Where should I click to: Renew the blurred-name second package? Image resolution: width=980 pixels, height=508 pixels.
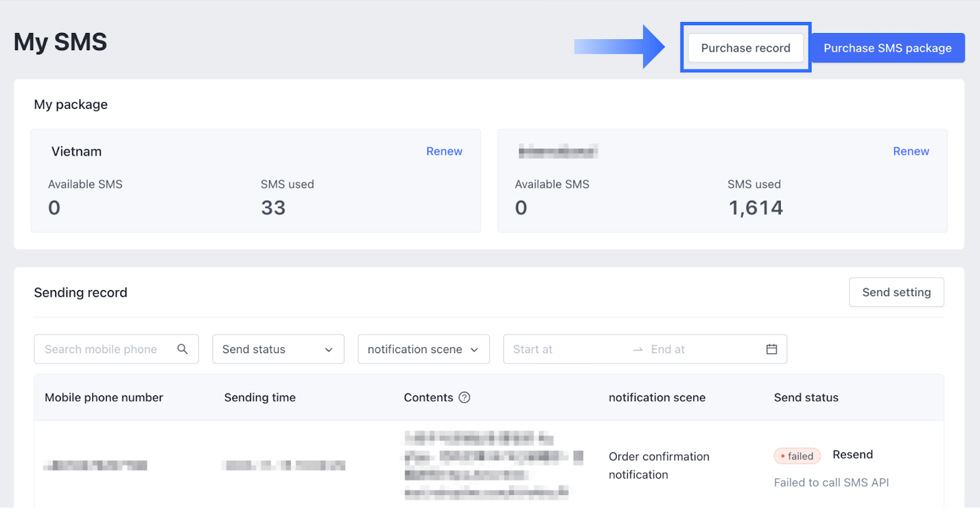pos(910,151)
